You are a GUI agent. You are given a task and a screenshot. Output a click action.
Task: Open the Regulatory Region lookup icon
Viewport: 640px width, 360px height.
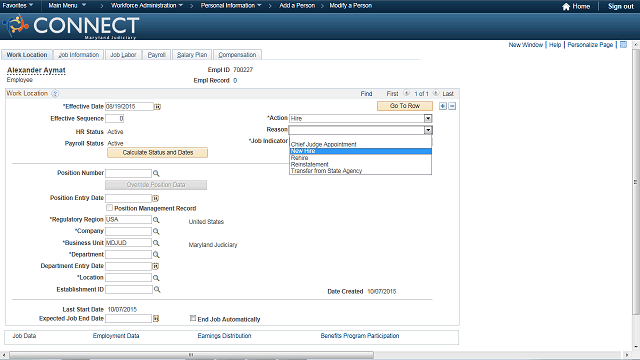(156, 220)
